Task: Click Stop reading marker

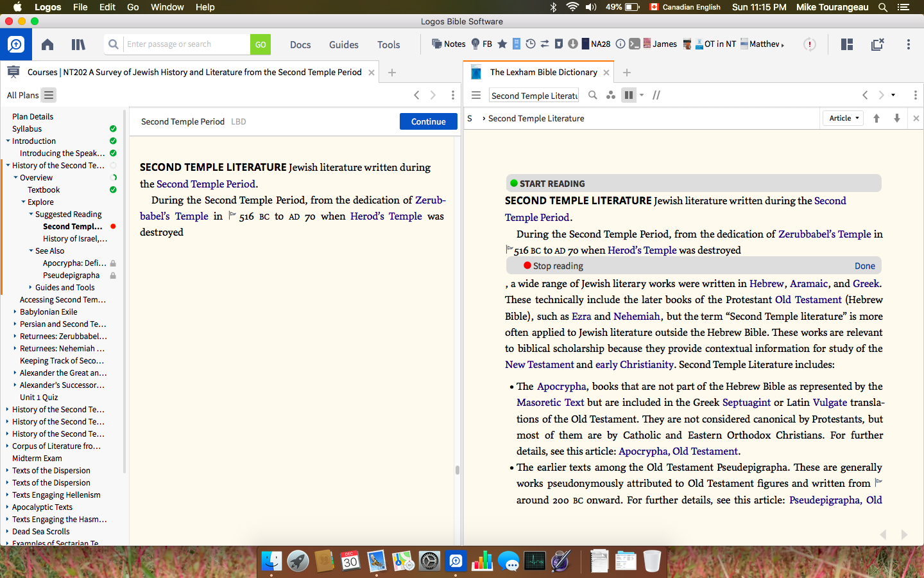Action: [553, 266]
